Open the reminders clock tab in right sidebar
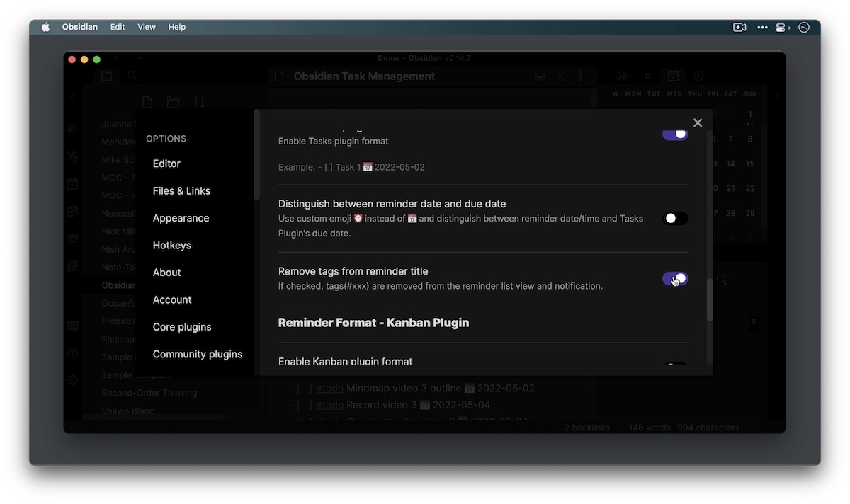This screenshot has width=850, height=504. [698, 76]
